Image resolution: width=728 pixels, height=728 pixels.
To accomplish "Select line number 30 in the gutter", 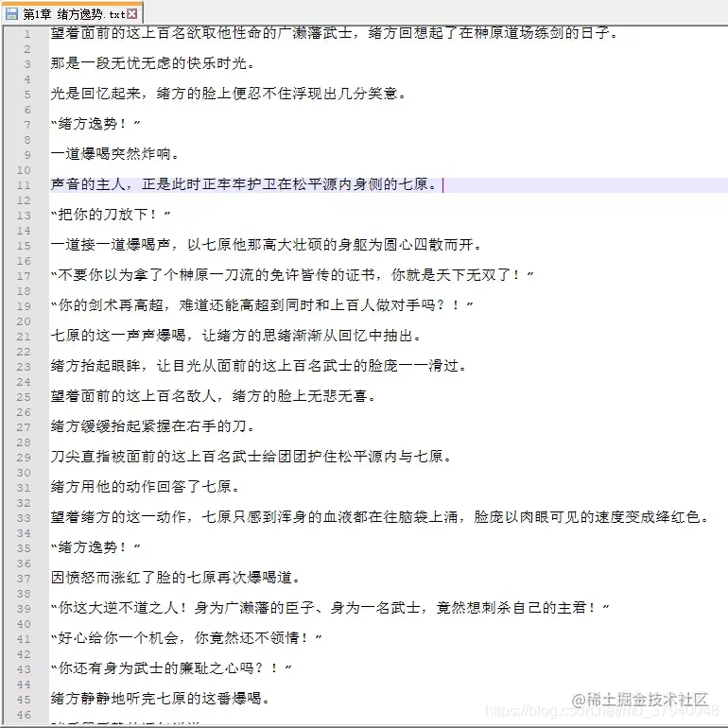I will [24, 473].
